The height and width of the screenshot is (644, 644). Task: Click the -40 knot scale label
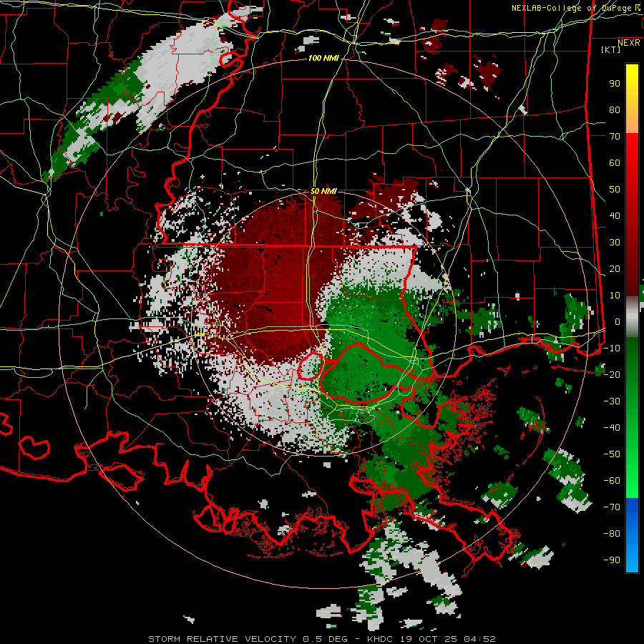pyautogui.click(x=612, y=428)
